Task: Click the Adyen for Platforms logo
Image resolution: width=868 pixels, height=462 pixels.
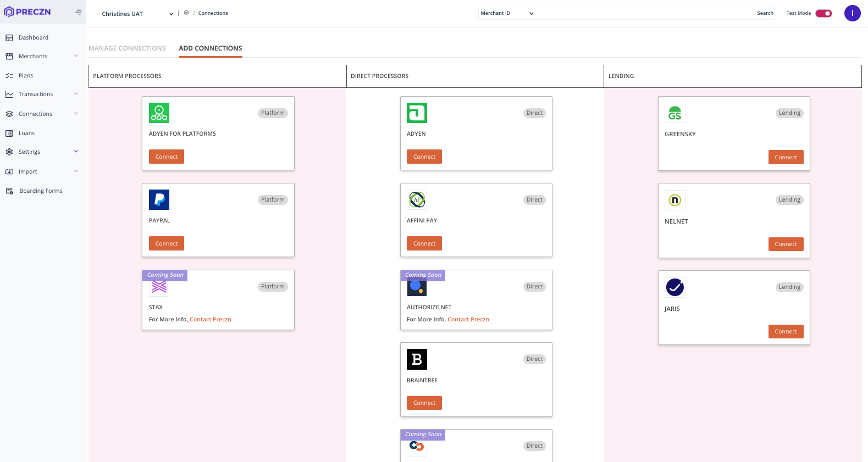Action: (x=159, y=113)
